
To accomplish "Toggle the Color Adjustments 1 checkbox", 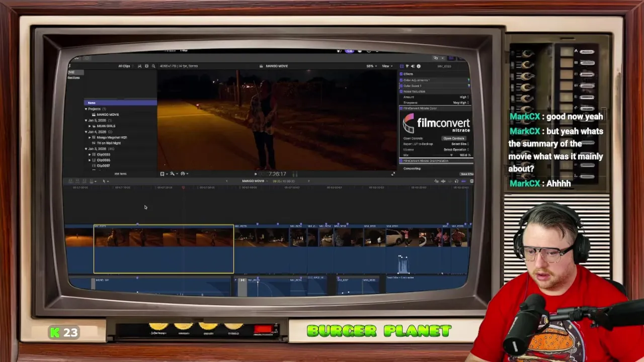I will pyautogui.click(x=401, y=80).
